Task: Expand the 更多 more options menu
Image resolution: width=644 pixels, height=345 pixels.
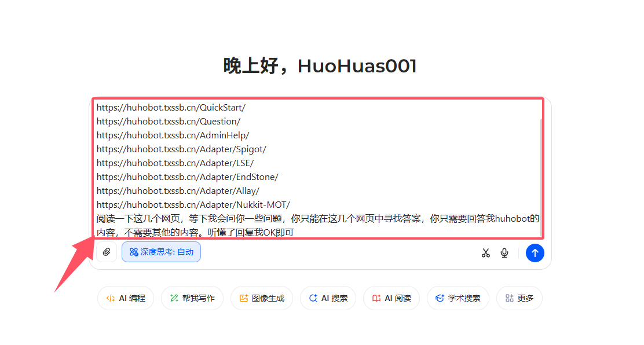Action: [519, 298]
